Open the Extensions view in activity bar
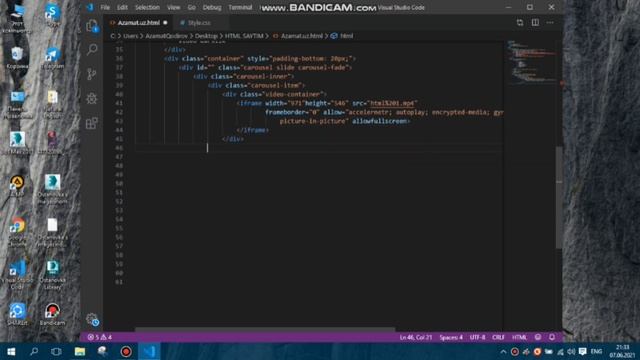 click(92, 123)
